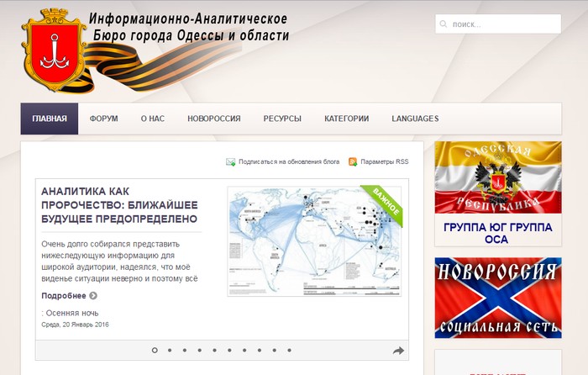Select the fourth slider pagination dot
Image resolution: width=588 pixels, height=375 pixels.
tap(200, 351)
